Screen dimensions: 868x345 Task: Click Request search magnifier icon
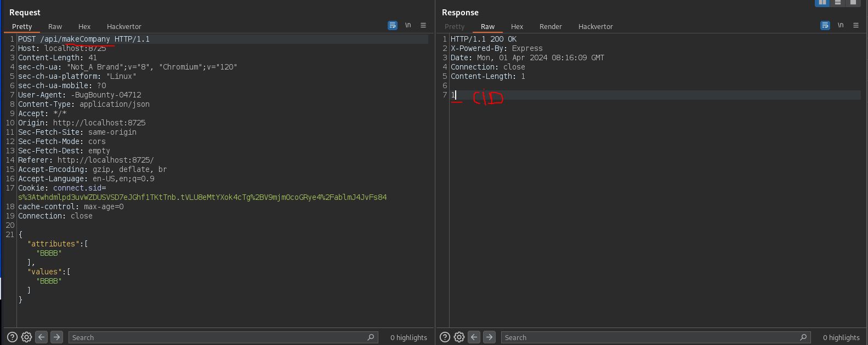[371, 337]
